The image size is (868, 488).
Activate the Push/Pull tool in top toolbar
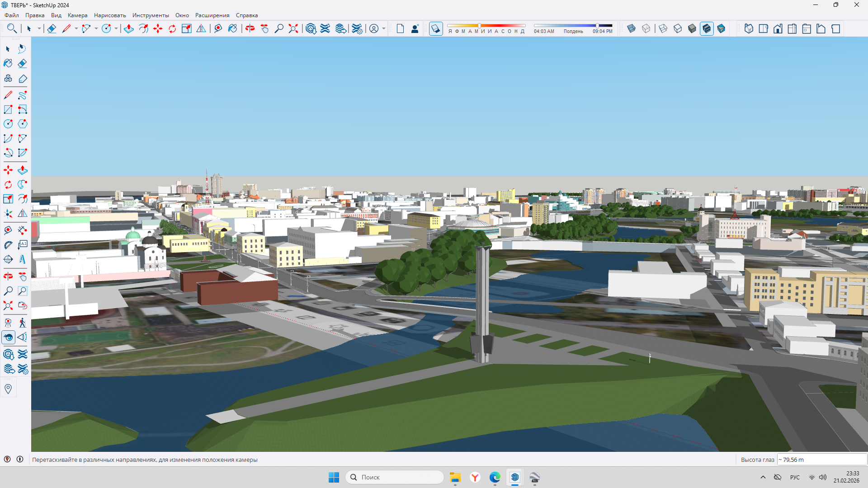pyautogui.click(x=129, y=29)
